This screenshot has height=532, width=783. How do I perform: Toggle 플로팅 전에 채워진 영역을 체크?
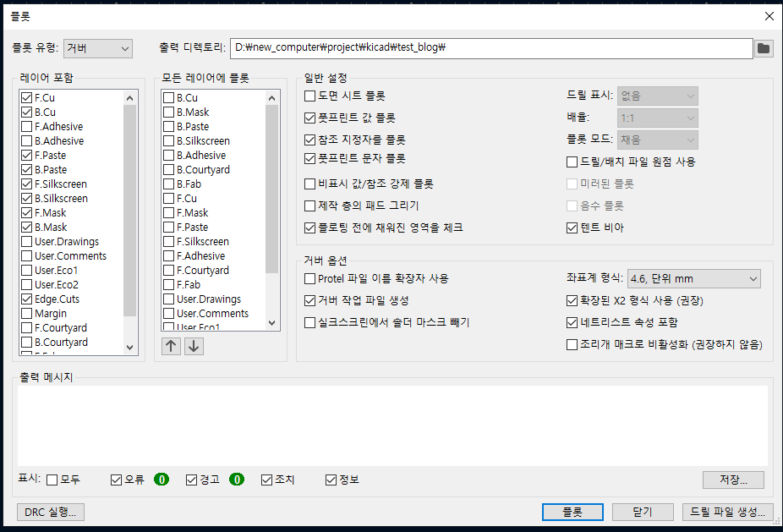click(309, 228)
